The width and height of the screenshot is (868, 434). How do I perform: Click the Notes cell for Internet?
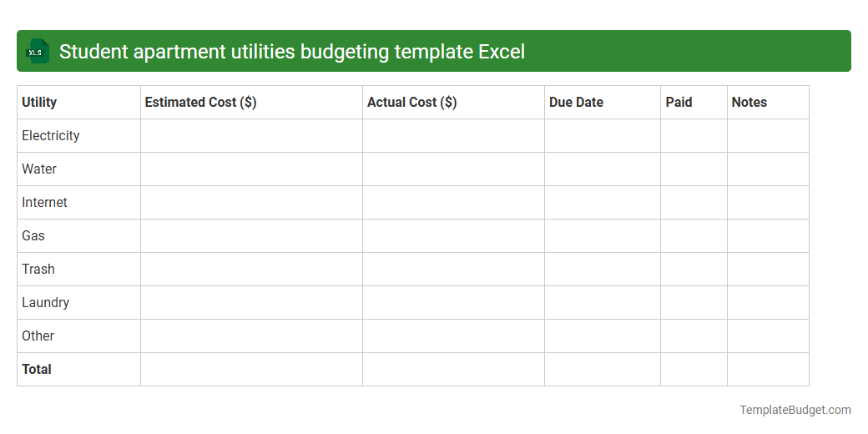click(x=768, y=203)
